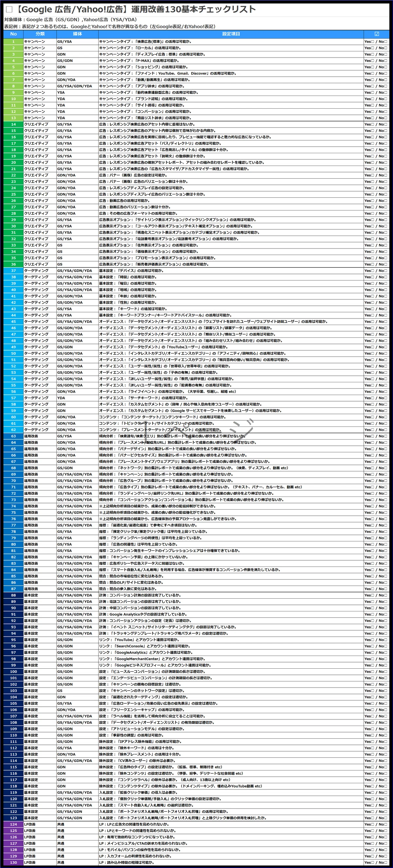Image resolution: width=393 pixels, height=868 pixels.
Task: Click row number 124 cell
Action: point(13,824)
